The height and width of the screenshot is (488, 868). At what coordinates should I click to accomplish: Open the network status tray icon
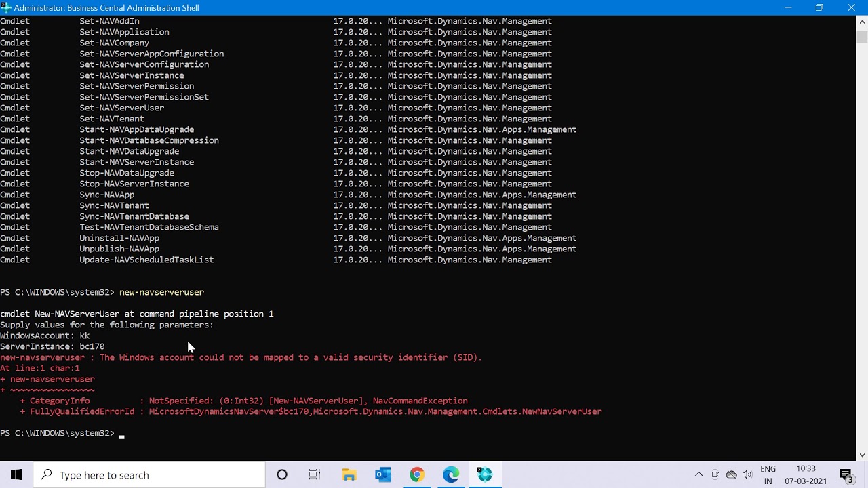[x=731, y=474]
